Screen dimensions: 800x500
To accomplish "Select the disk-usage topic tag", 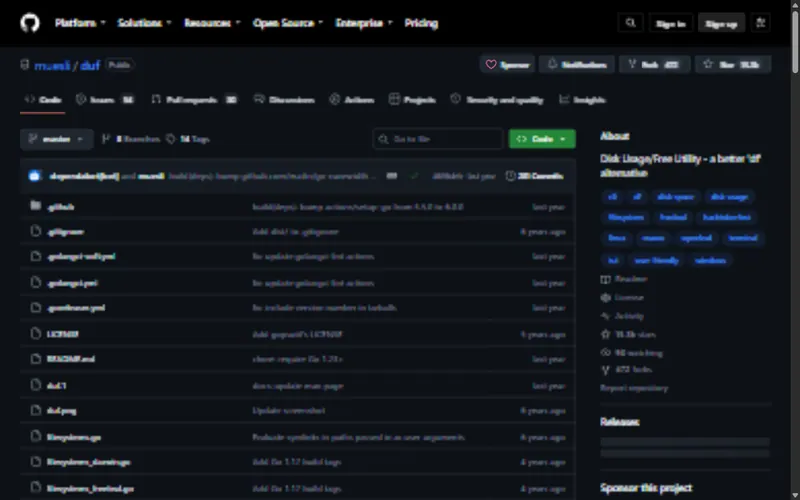I will [x=729, y=197].
